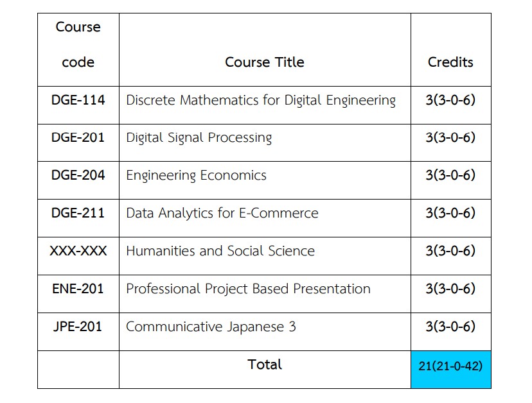Click the blue 21(21-0-42) total credits cell
Screen dimensions: 532x403
[450, 366]
